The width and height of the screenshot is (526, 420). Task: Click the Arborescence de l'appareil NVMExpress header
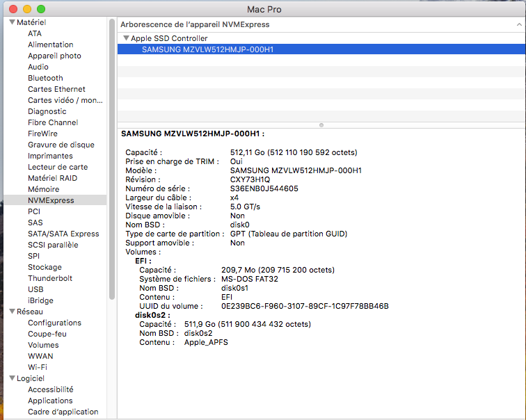point(195,24)
